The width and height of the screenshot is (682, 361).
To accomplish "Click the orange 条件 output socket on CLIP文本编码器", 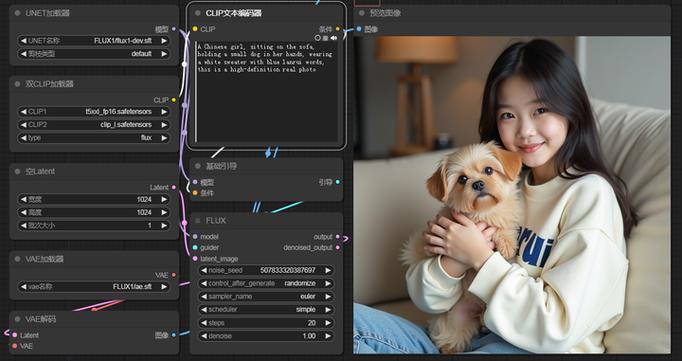I will click(x=338, y=29).
